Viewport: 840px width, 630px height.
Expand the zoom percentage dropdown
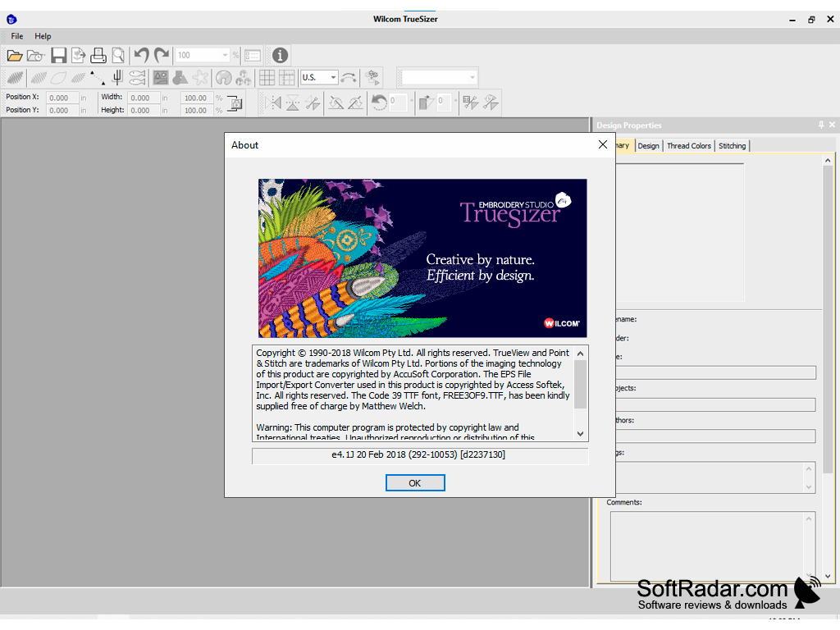pos(225,55)
